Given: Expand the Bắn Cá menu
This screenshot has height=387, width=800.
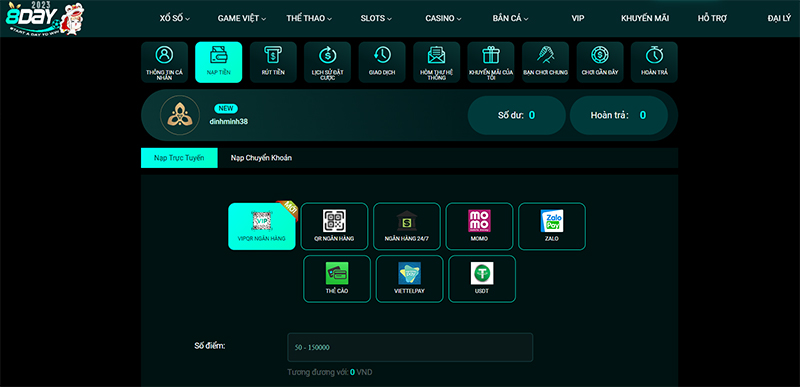Looking at the screenshot, I should 510,18.
